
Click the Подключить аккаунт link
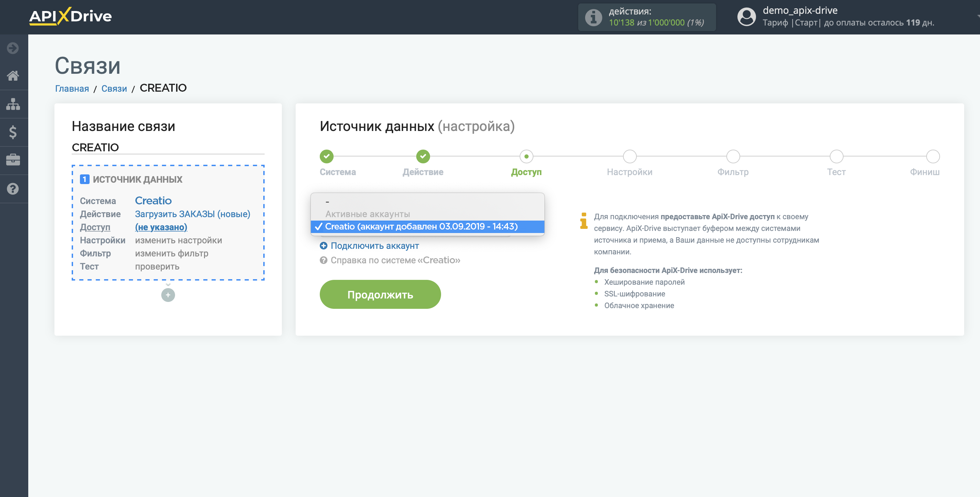pyautogui.click(x=375, y=246)
